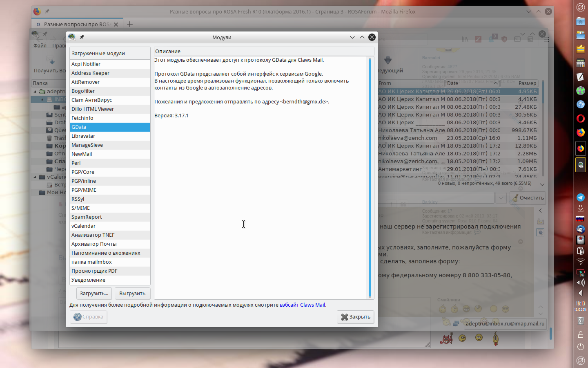Insert the red devil smiley in the forum editor

coord(446,338)
